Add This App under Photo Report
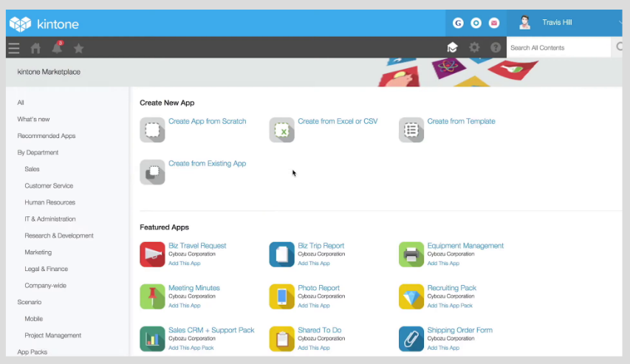This screenshot has height=364, width=630. 314,306
